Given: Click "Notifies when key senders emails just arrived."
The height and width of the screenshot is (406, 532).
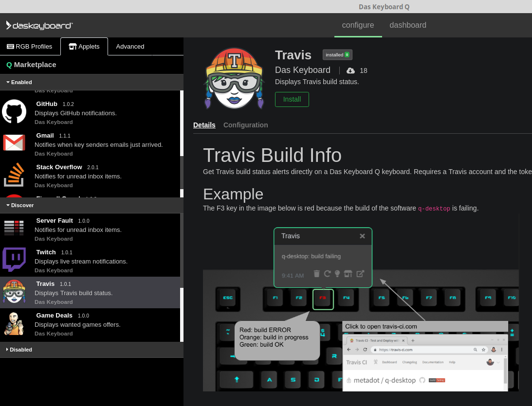Looking at the screenshot, I should point(99,145).
